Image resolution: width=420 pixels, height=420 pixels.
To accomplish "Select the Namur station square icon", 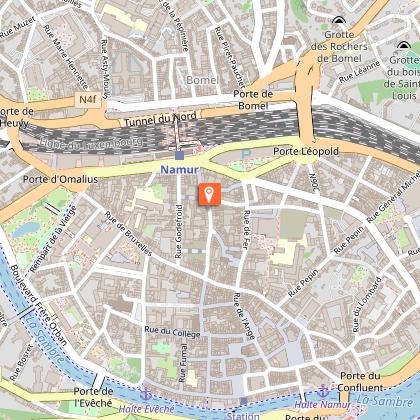I will click(x=179, y=155).
